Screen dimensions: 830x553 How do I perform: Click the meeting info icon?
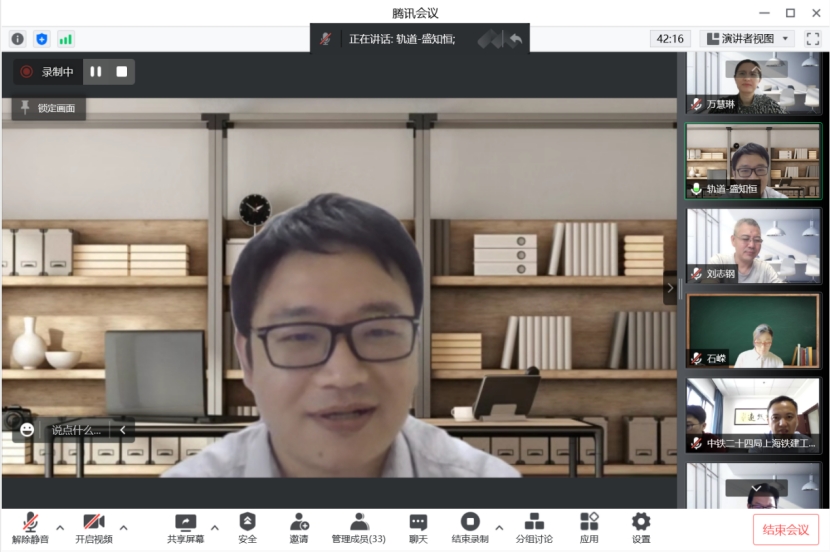click(17, 39)
